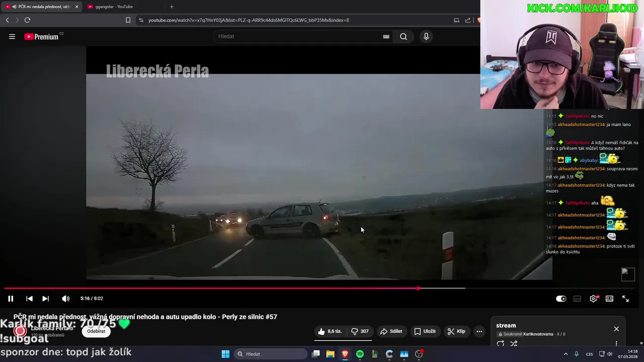Image resolution: width=644 pixels, height=362 pixels.
Task: Go back in browser history
Action: tap(7, 20)
